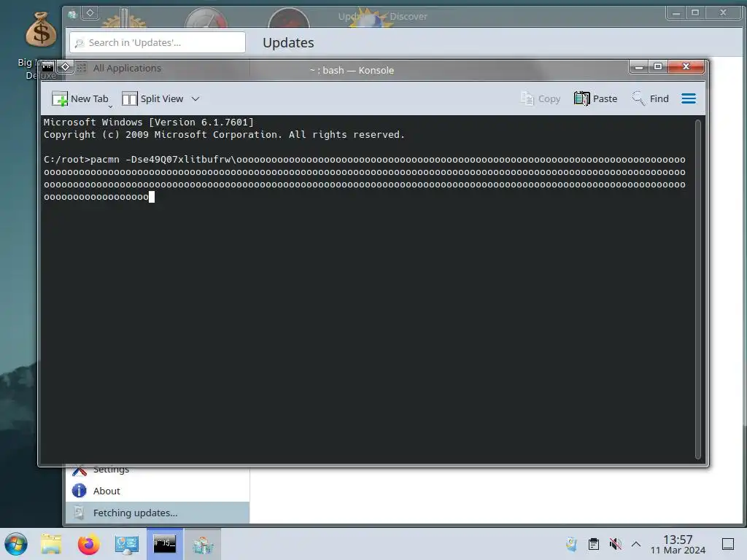
Task: Maximize the Konsole window
Action: pos(658,66)
